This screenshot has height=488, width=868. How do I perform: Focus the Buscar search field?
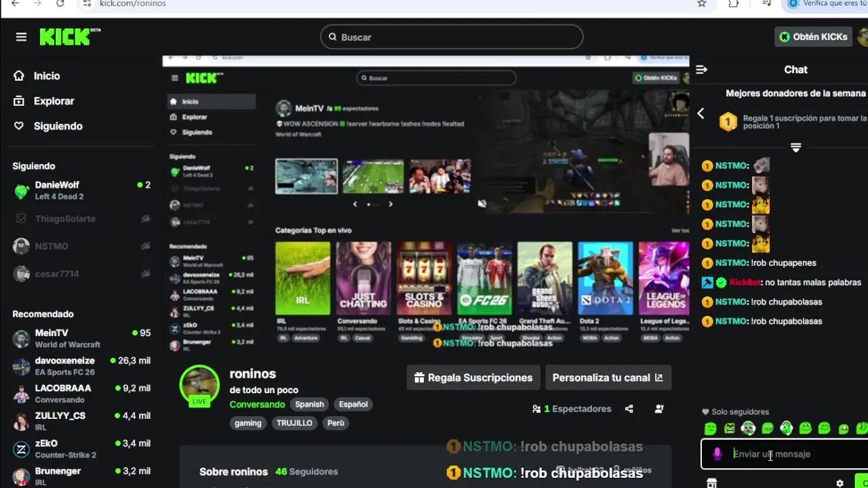452,37
